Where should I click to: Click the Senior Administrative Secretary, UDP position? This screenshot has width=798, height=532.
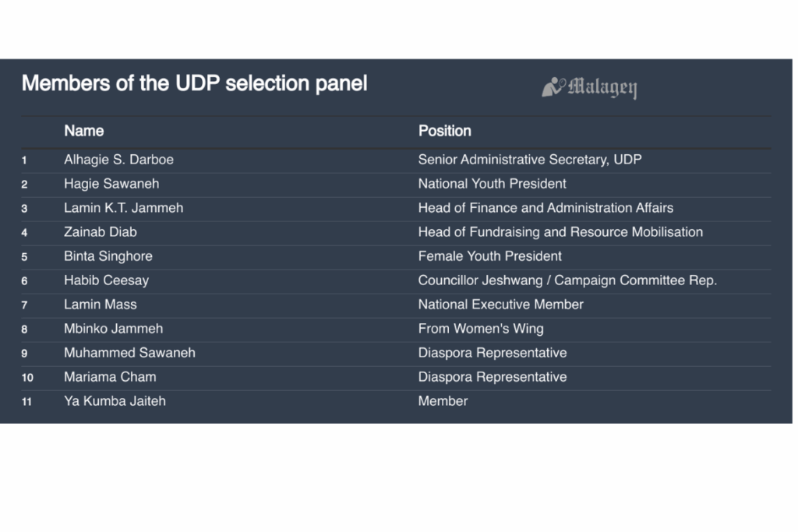click(x=530, y=160)
